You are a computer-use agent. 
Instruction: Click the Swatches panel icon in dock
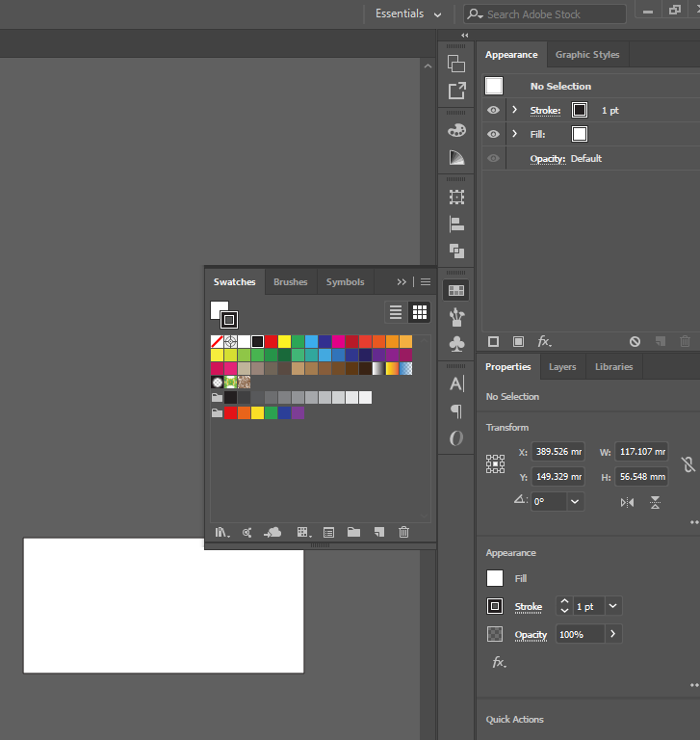coord(456,290)
